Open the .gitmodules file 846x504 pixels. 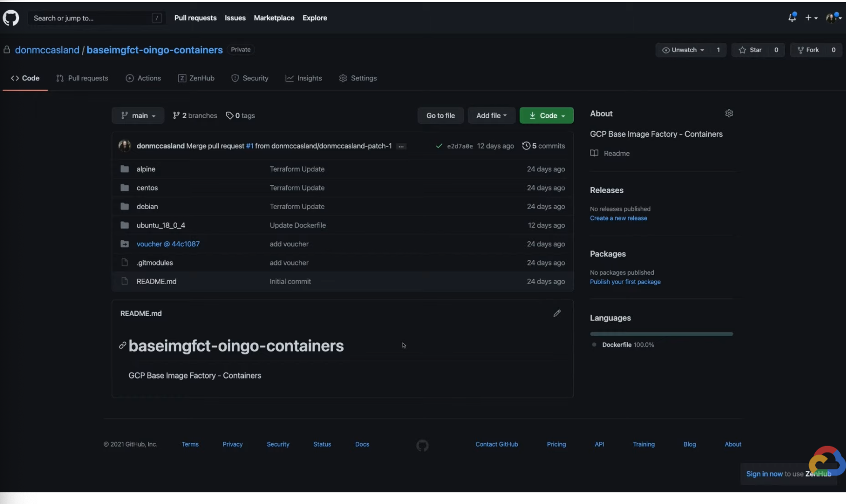click(x=155, y=263)
